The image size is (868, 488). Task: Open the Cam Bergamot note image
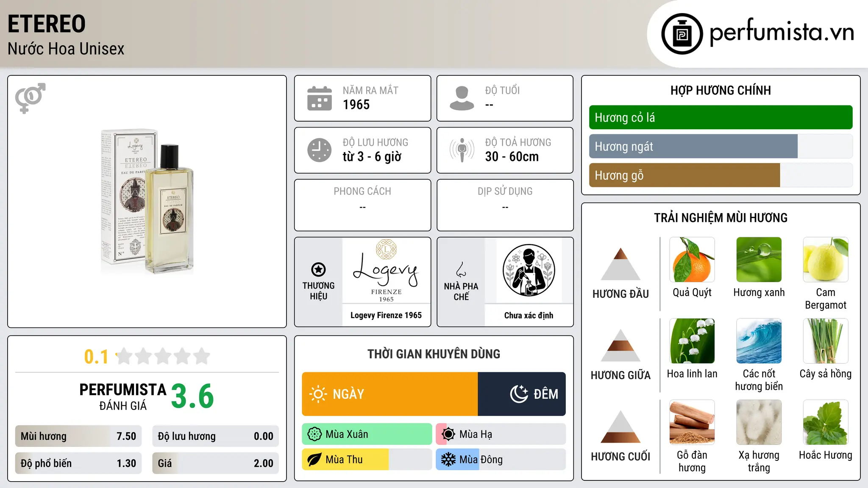826,260
